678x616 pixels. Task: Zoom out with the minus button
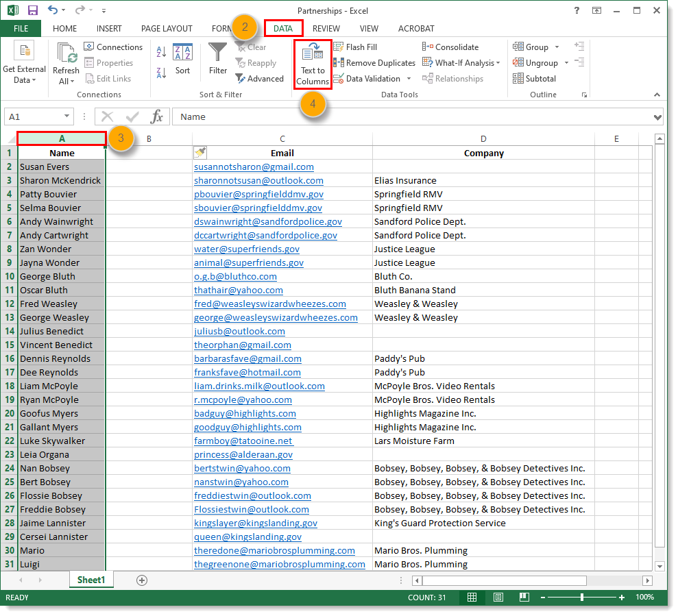coord(543,597)
